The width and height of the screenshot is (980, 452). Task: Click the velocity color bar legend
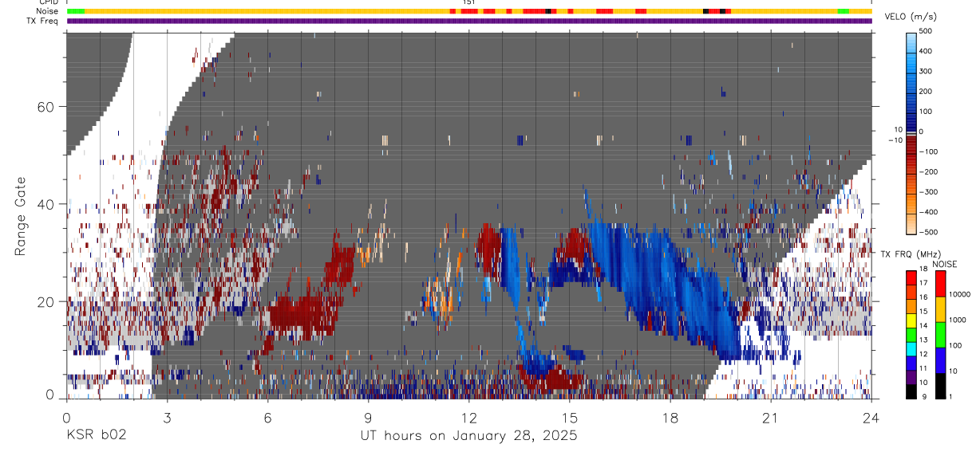pyautogui.click(x=911, y=132)
